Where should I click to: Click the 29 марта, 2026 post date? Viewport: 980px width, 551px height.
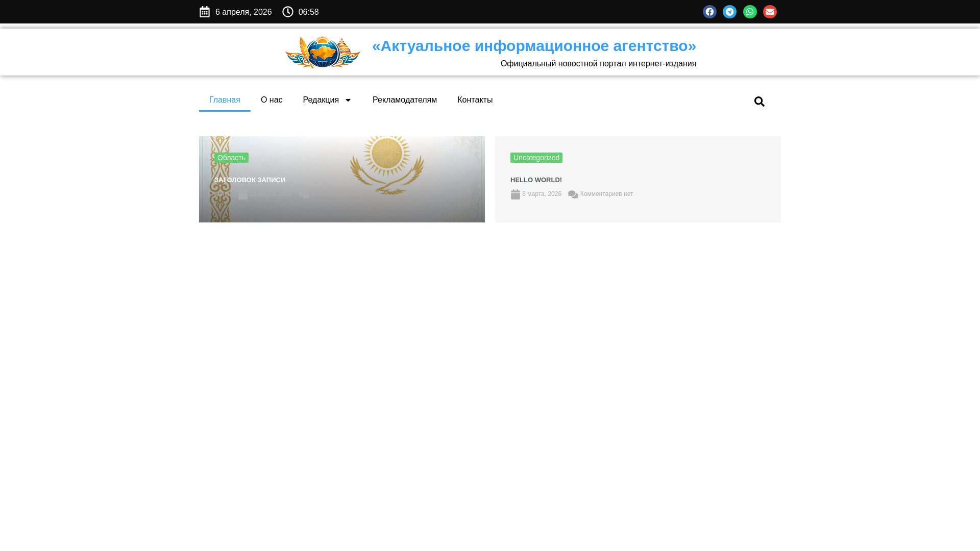click(271, 194)
